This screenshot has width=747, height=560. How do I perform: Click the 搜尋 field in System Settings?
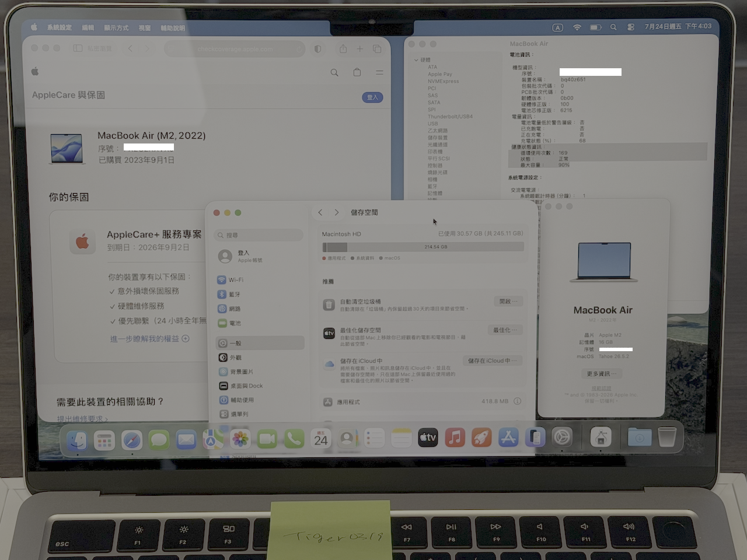pos(259,235)
